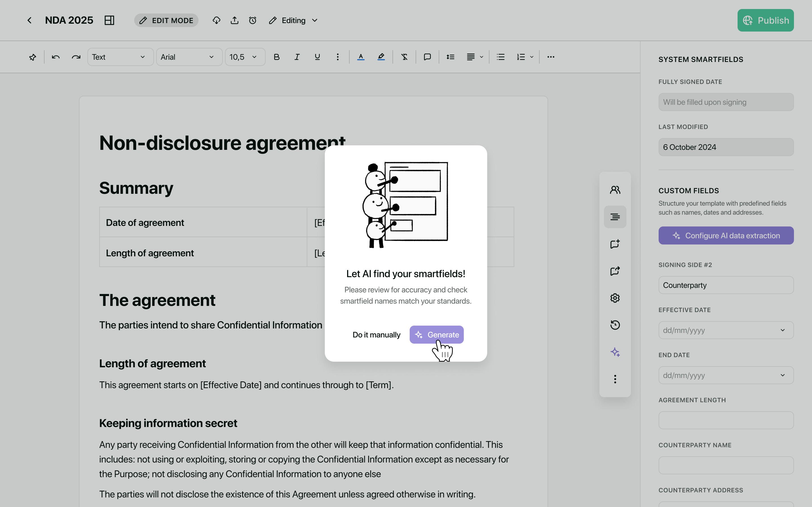
Task: Click the Generate button
Action: pyautogui.click(x=436, y=335)
